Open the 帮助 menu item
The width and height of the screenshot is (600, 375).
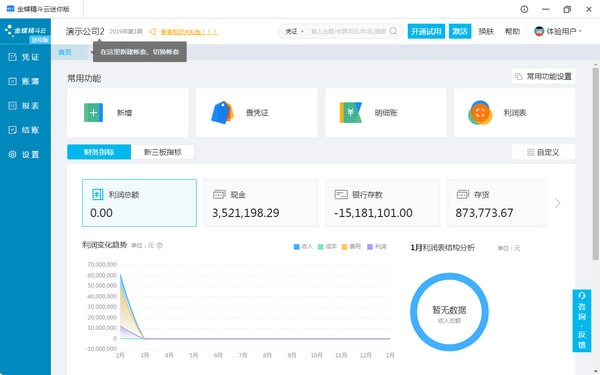point(512,31)
